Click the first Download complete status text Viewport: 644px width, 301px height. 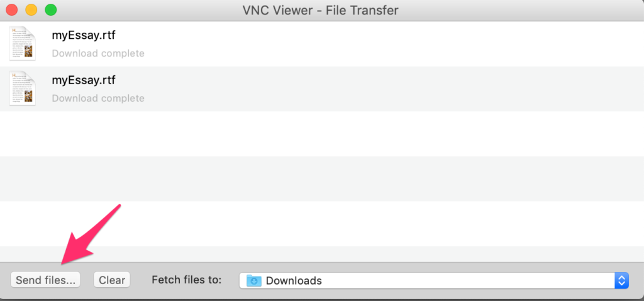[x=98, y=53]
